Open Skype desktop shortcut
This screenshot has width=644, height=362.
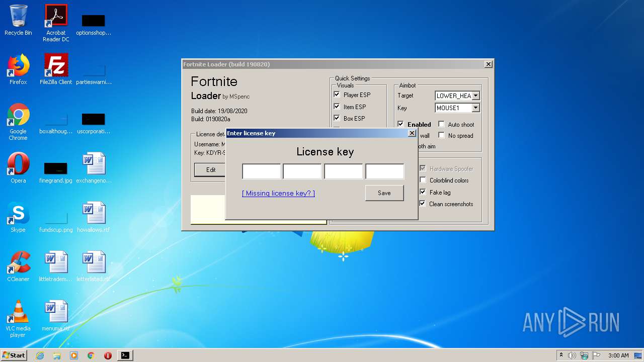(x=18, y=217)
